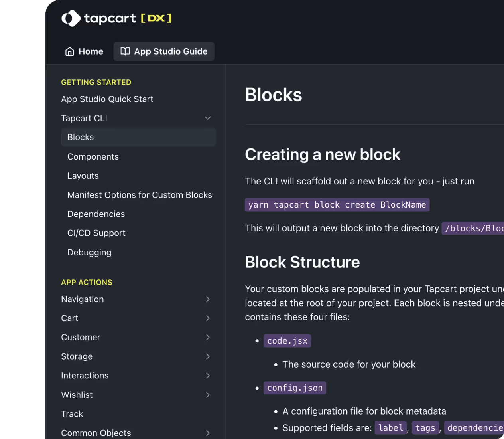
Task: Click the book icon in App Studio Guide
Action: click(125, 51)
